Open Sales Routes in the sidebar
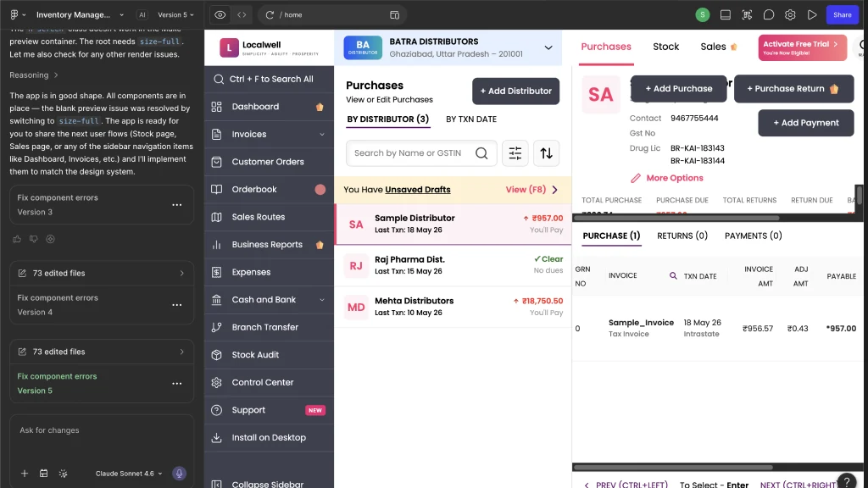 (x=269, y=218)
